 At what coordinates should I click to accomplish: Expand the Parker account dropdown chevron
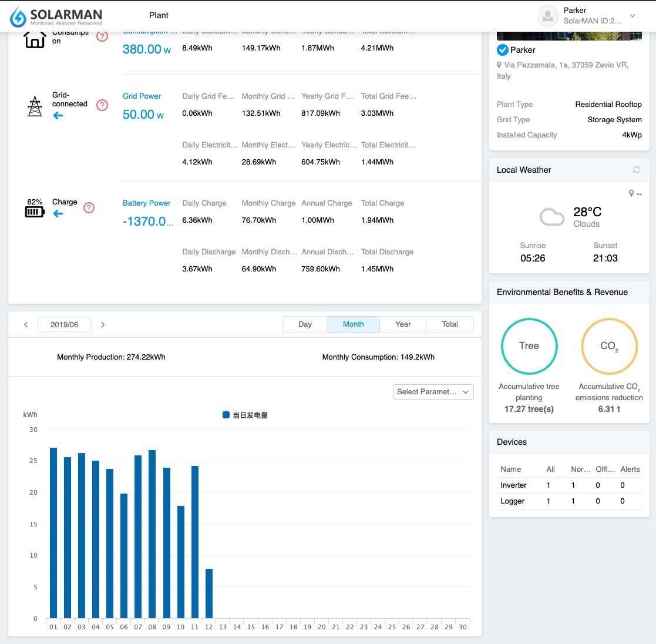pyautogui.click(x=633, y=16)
